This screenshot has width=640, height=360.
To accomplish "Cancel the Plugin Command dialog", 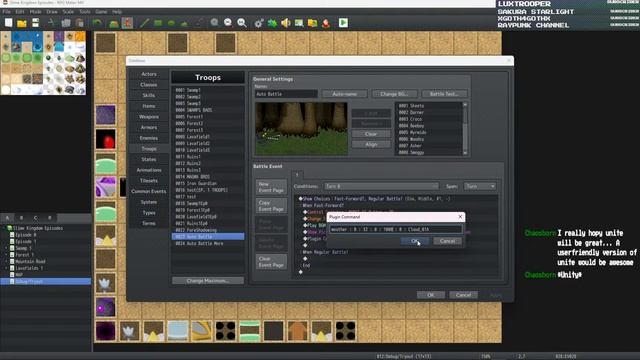I will (447, 241).
